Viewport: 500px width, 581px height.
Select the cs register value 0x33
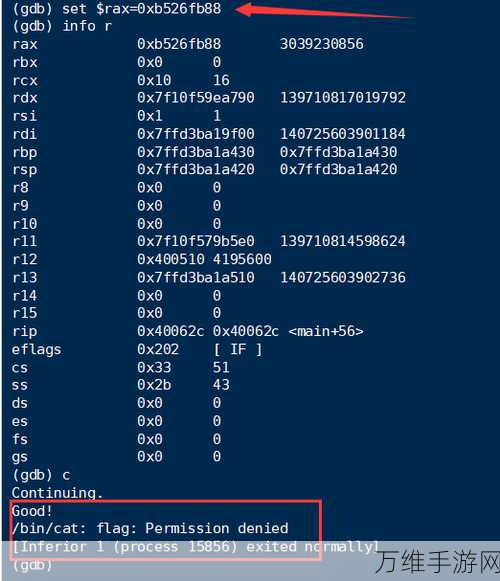[x=154, y=368]
